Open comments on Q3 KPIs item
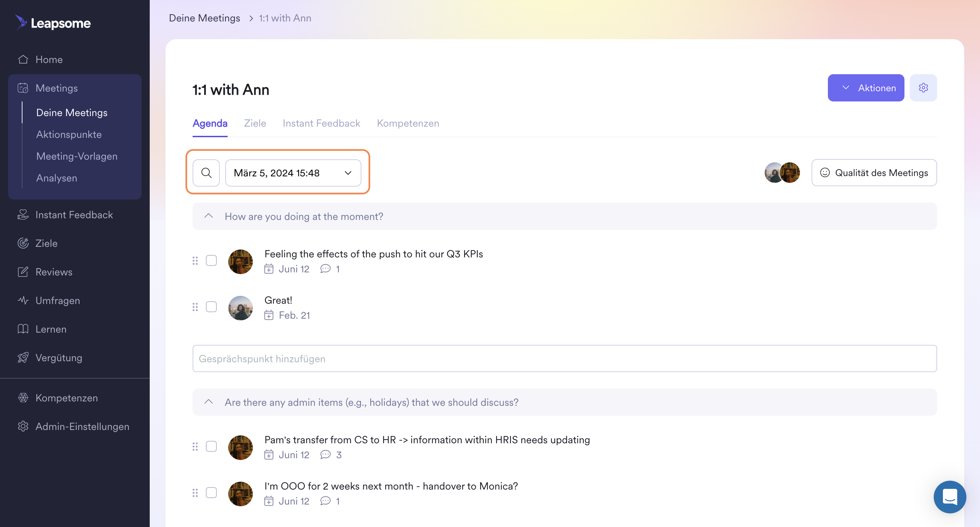Viewport: 980px width, 527px height. (x=330, y=269)
